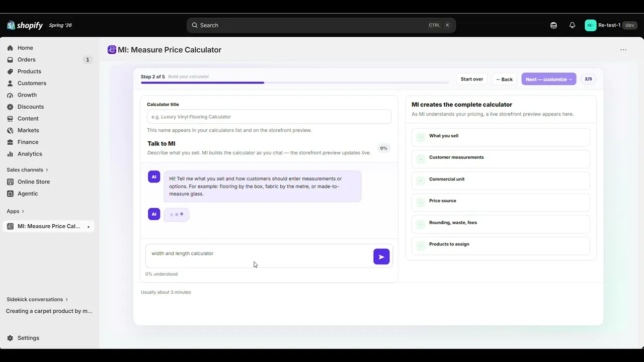Click the Online Store storefront icon
The width and height of the screenshot is (644, 362).
click(10, 182)
